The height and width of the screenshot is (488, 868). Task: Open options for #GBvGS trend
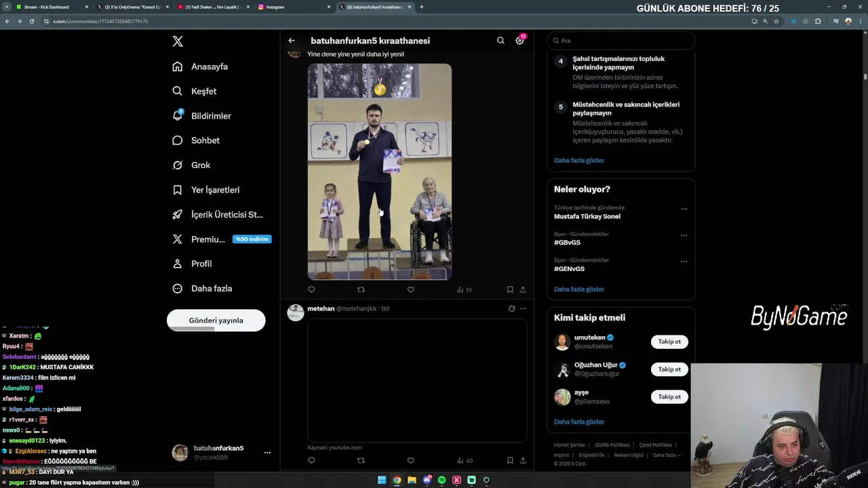[x=684, y=235]
